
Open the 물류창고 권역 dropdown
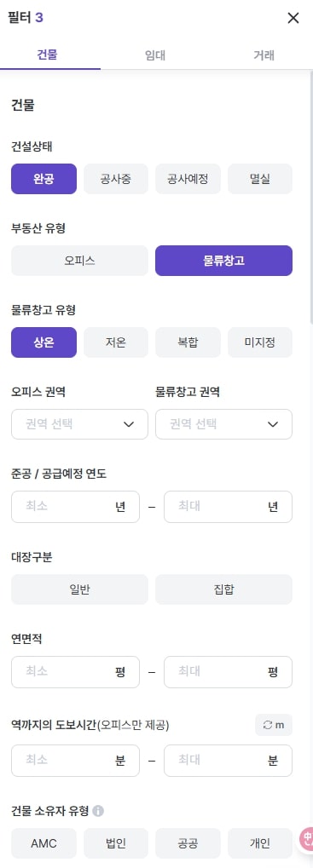[x=223, y=424]
